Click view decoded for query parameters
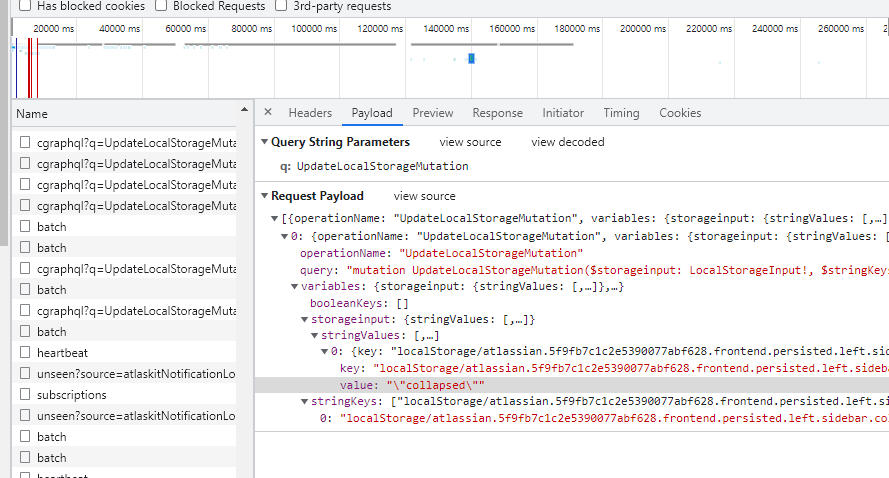Image resolution: width=889 pixels, height=478 pixels. [x=568, y=142]
